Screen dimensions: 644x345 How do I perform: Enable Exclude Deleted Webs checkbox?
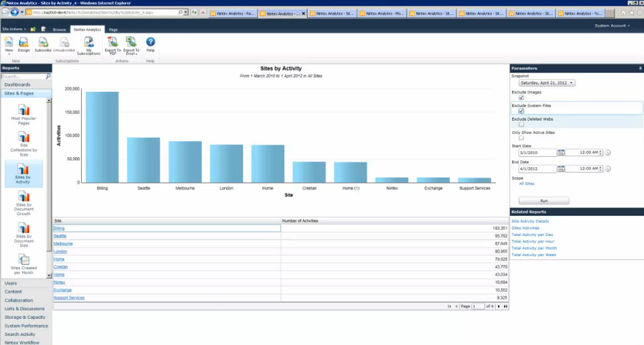[x=521, y=125]
